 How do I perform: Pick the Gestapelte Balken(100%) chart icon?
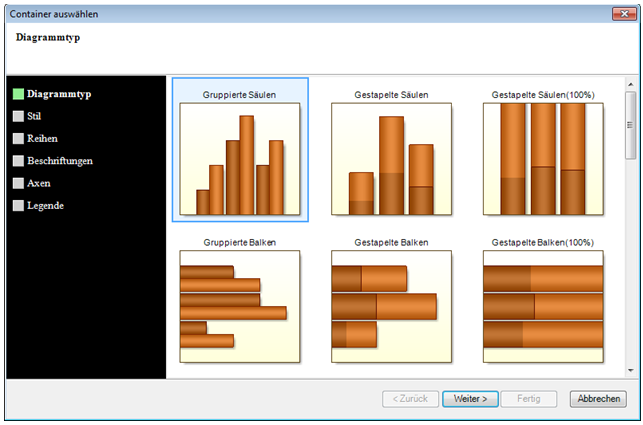click(x=543, y=306)
